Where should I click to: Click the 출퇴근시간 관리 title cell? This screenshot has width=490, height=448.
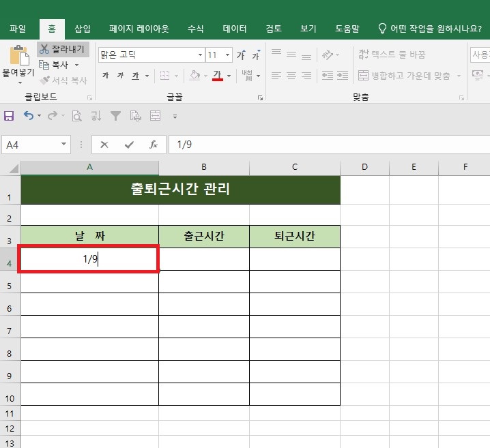tap(180, 190)
